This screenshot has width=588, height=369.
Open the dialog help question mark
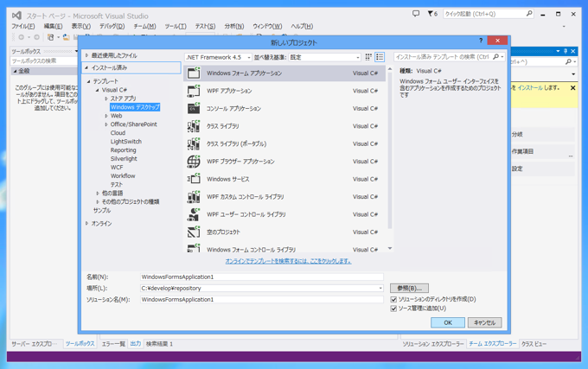[481, 40]
